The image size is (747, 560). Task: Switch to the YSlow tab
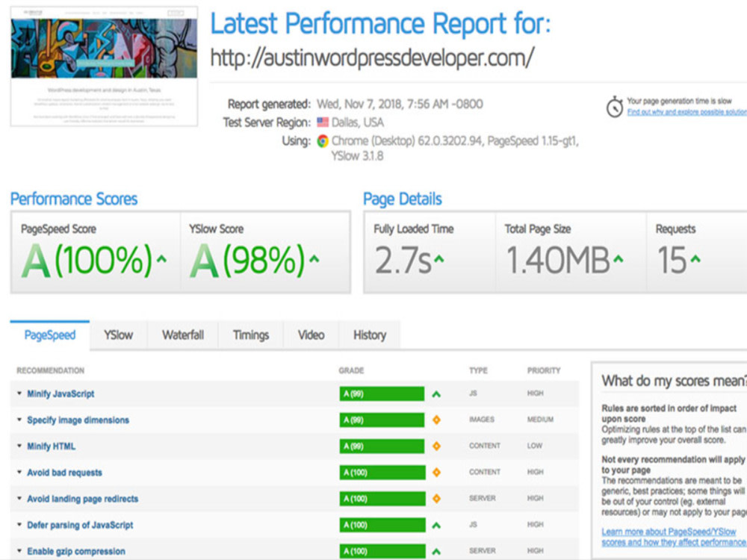point(119,335)
